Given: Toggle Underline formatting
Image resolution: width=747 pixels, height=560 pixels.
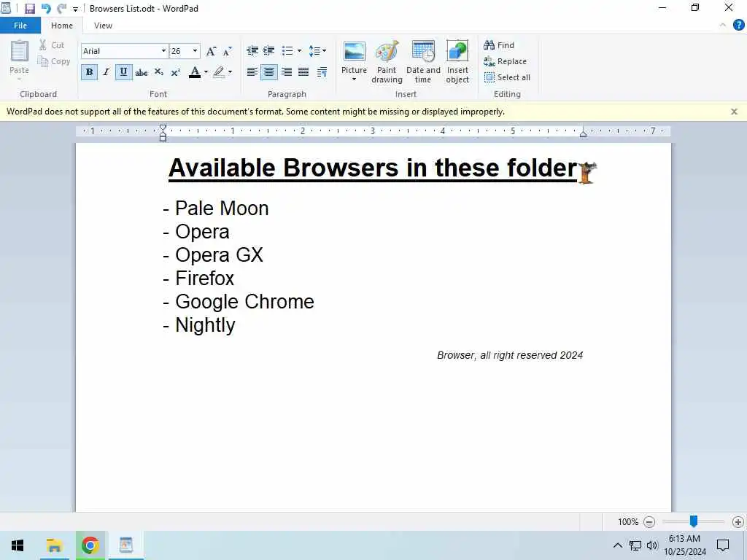Looking at the screenshot, I should pyautogui.click(x=123, y=72).
